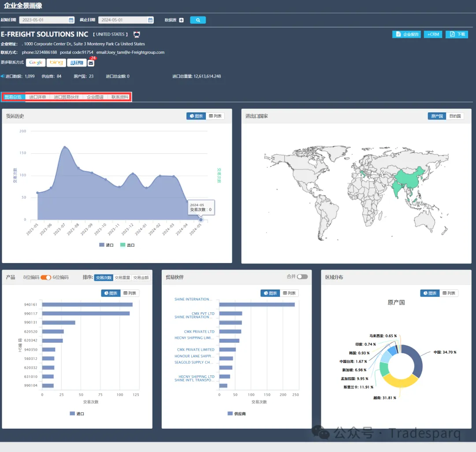Click the start date field 2023-05-01
Screen dimensions: 476x452
[x=47, y=20]
